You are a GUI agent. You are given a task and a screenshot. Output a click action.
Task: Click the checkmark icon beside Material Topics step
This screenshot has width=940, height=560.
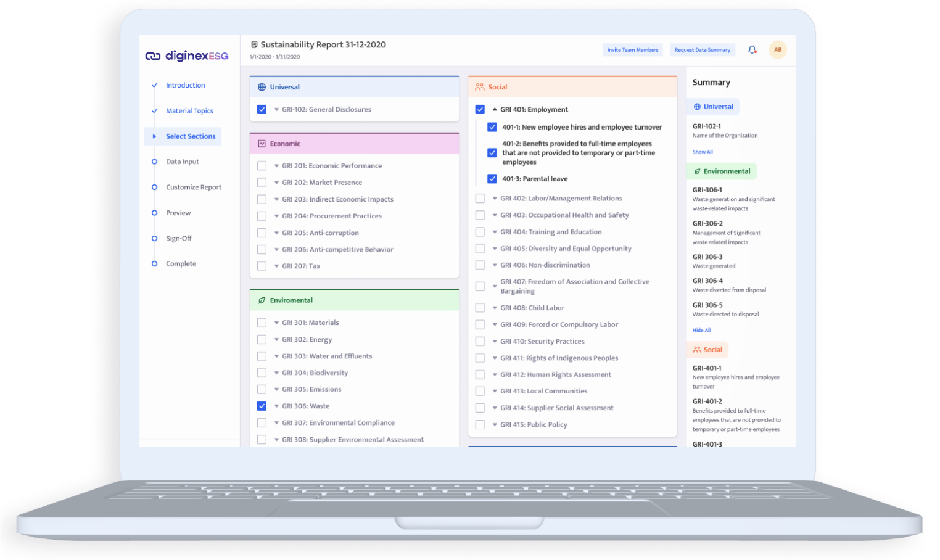click(155, 111)
